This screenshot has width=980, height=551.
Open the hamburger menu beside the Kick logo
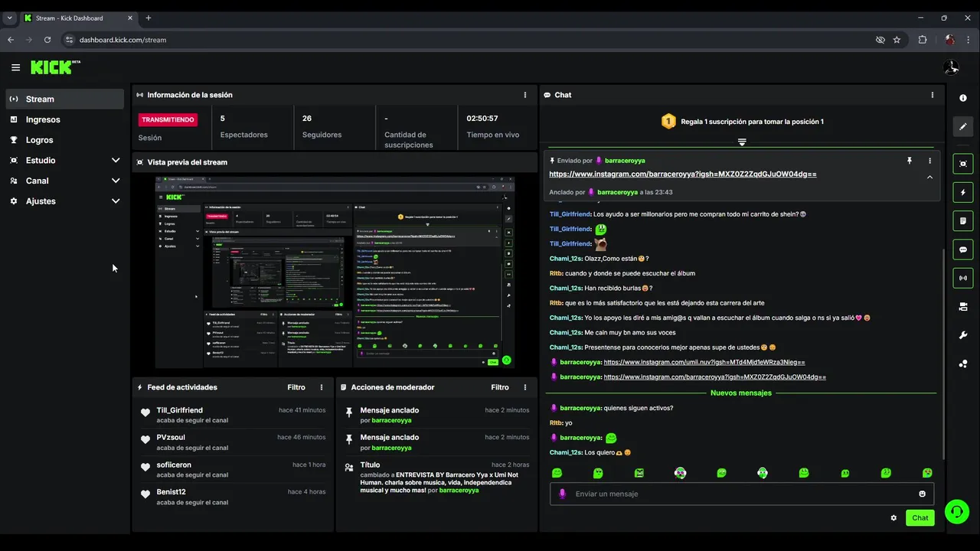(x=15, y=67)
